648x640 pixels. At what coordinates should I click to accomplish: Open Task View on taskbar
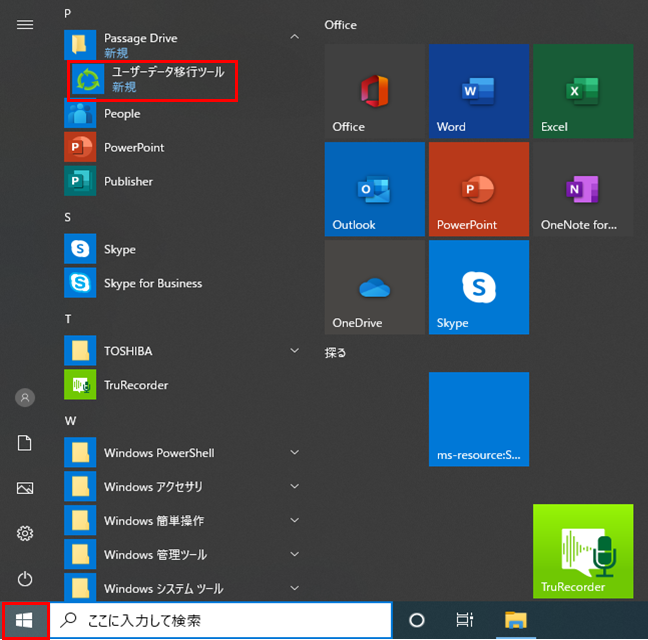pyautogui.click(x=465, y=620)
